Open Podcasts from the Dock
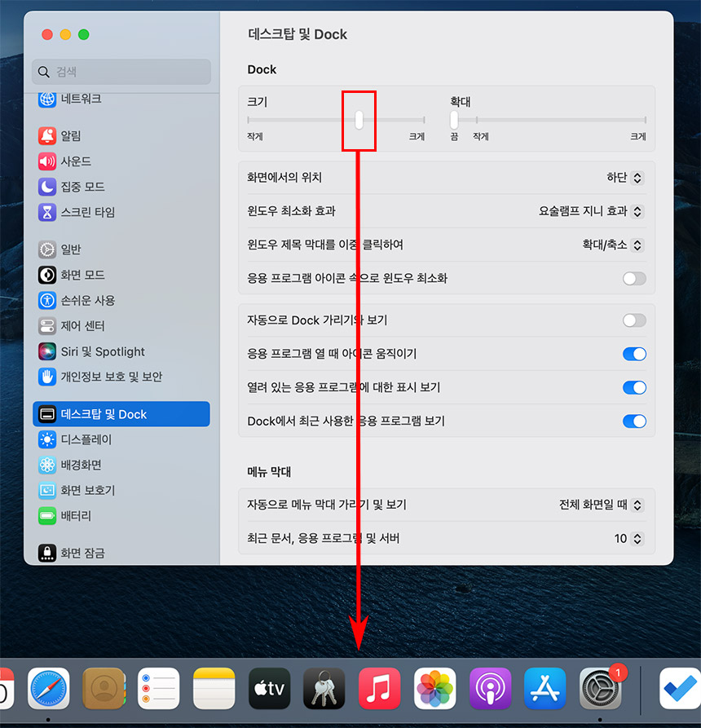The image size is (701, 728). tap(490, 689)
